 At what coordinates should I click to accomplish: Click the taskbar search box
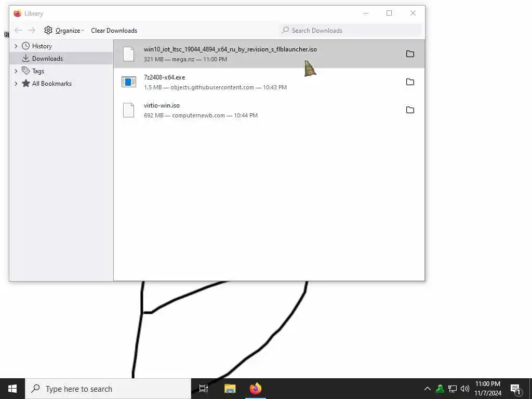(x=108, y=389)
